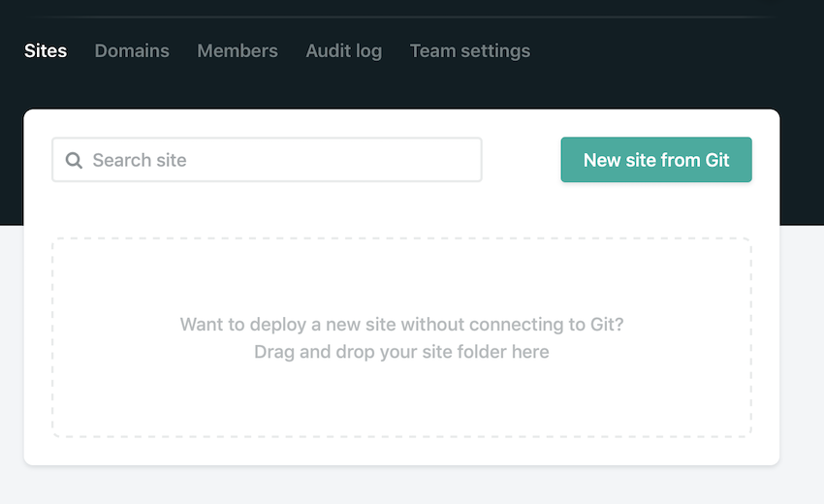
Task: Click the drag and drop site folder area
Action: point(401,337)
